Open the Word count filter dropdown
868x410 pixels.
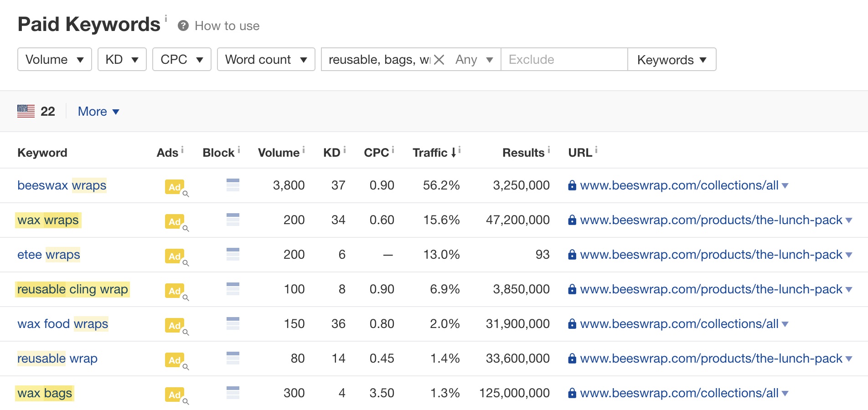tap(266, 60)
